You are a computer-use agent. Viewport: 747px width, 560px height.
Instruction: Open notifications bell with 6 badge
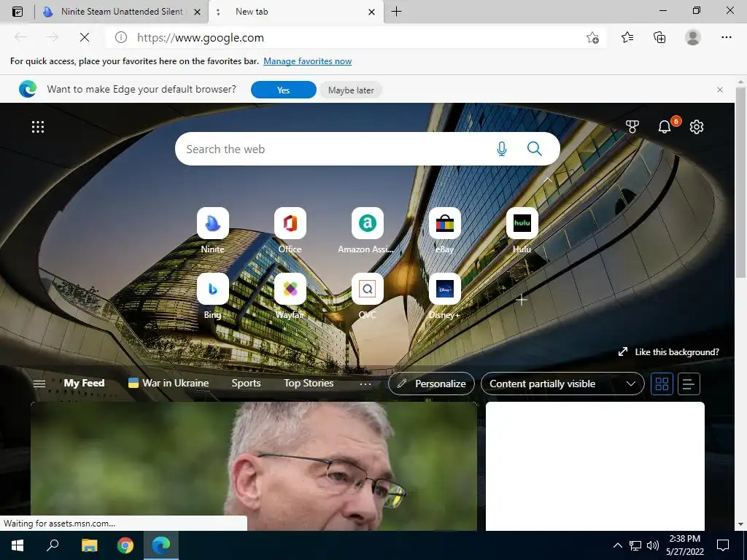pyautogui.click(x=665, y=127)
